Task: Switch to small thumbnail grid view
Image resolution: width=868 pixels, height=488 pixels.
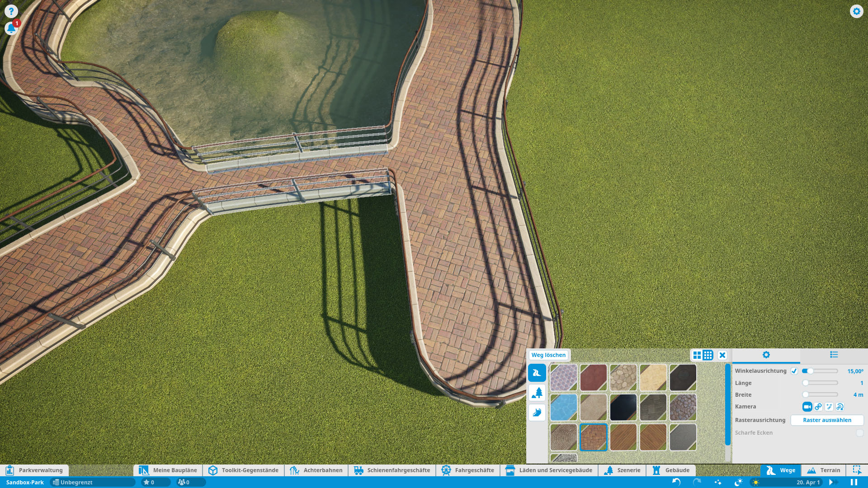Action: tap(708, 355)
